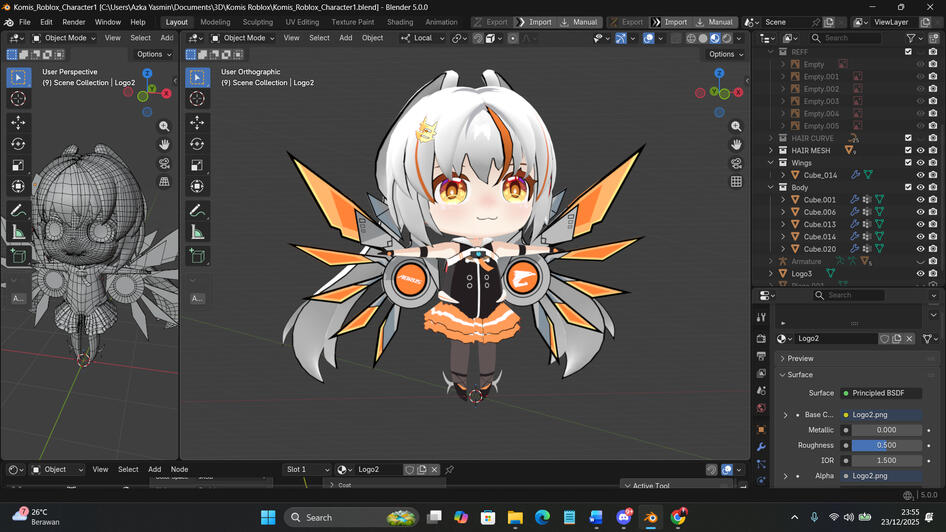Viewport: 946px width, 532px height.
Task: Toggle proportional editing in main viewport header
Action: click(513, 38)
